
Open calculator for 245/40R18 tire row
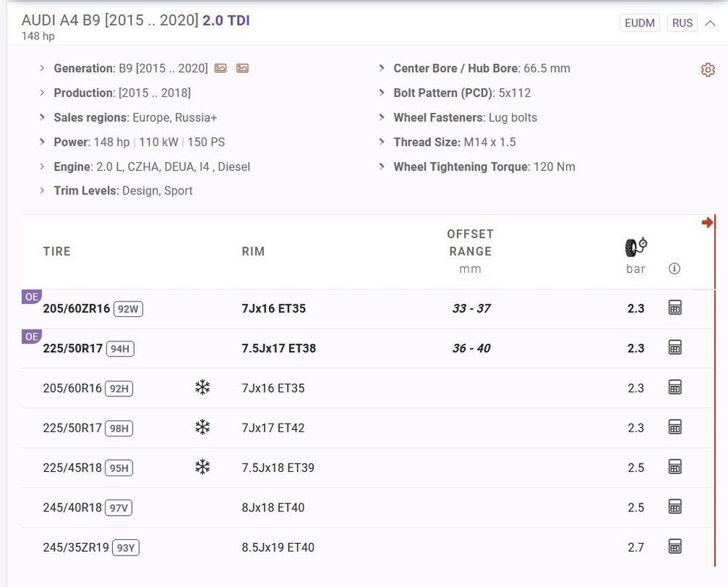click(x=675, y=507)
